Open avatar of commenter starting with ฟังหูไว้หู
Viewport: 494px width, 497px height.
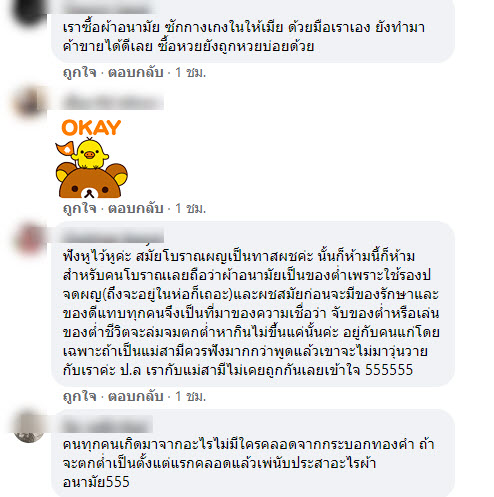coord(29,239)
